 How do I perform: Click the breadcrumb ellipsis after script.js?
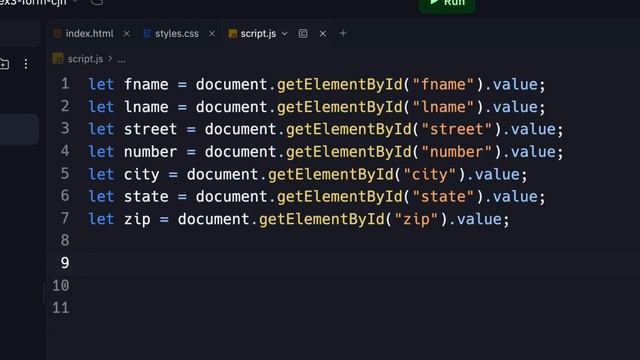click(x=121, y=60)
